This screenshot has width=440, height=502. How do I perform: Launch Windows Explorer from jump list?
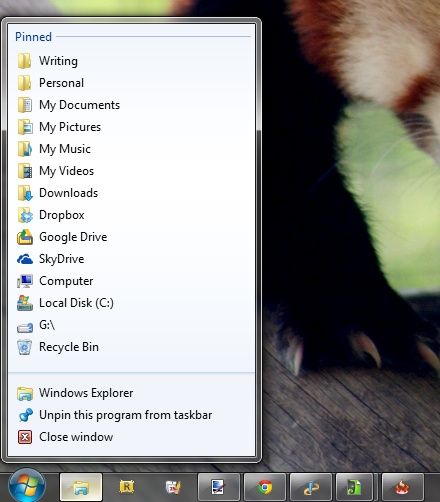pyautogui.click(x=131, y=393)
